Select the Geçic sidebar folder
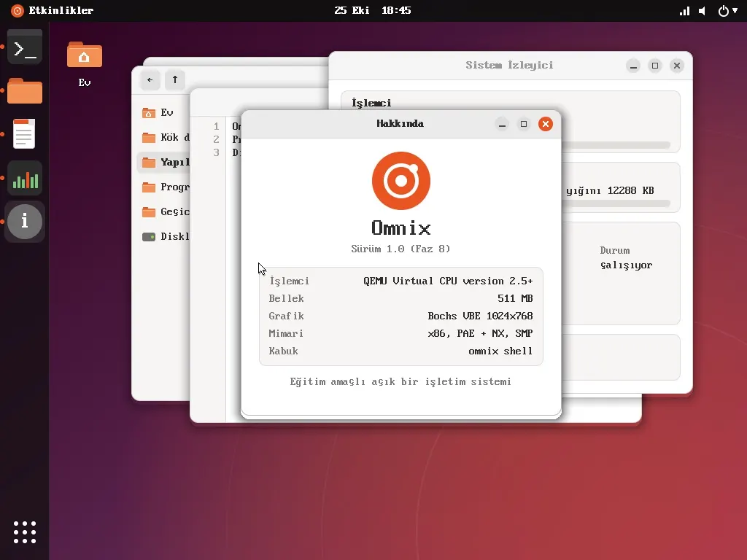Image resolution: width=747 pixels, height=560 pixels. 163,212
